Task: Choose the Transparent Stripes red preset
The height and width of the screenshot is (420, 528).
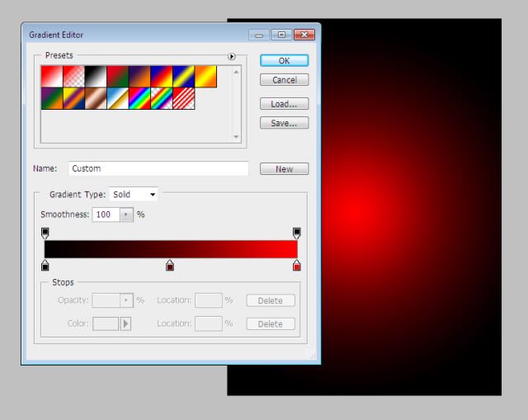Action: (183, 98)
